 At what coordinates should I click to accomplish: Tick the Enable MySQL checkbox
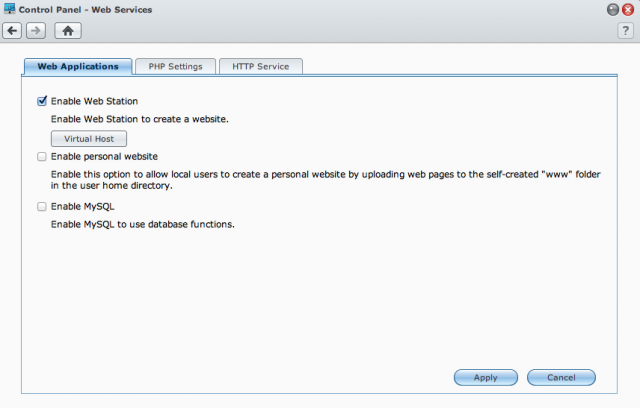[42, 206]
